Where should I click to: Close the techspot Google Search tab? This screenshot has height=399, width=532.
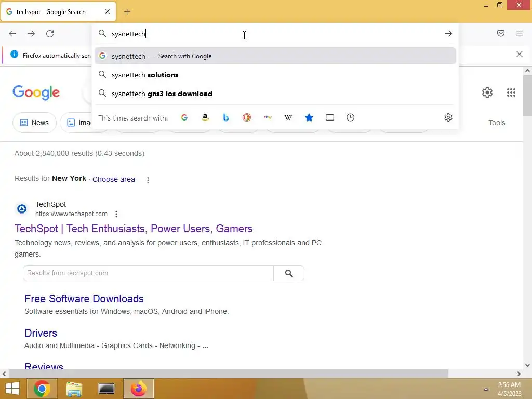(108, 11)
